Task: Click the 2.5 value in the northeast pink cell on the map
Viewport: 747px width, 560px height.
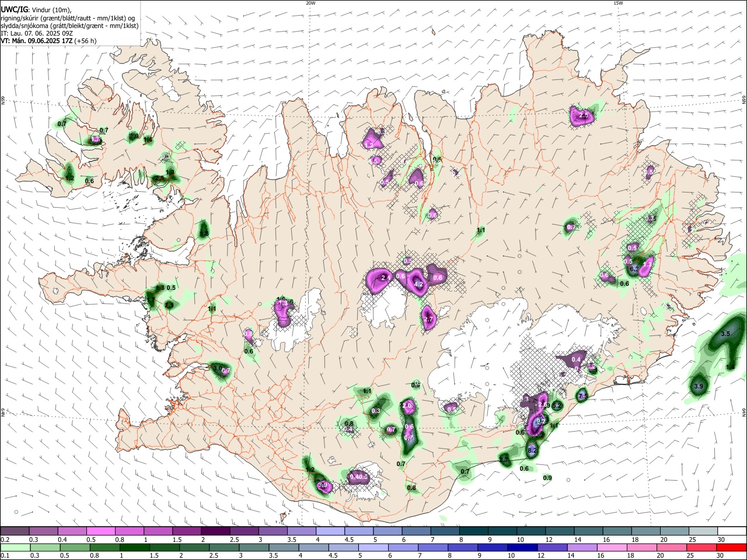Action: (x=584, y=116)
